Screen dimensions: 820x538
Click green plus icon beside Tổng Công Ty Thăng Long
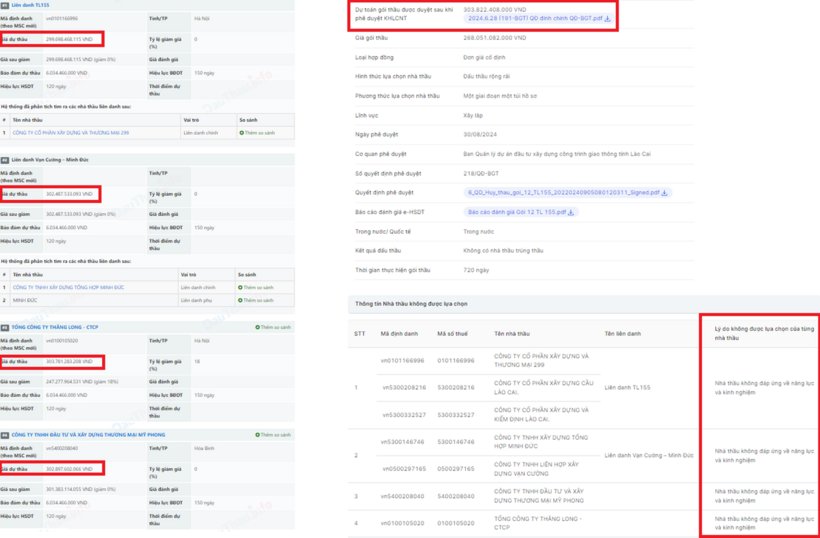(x=257, y=327)
